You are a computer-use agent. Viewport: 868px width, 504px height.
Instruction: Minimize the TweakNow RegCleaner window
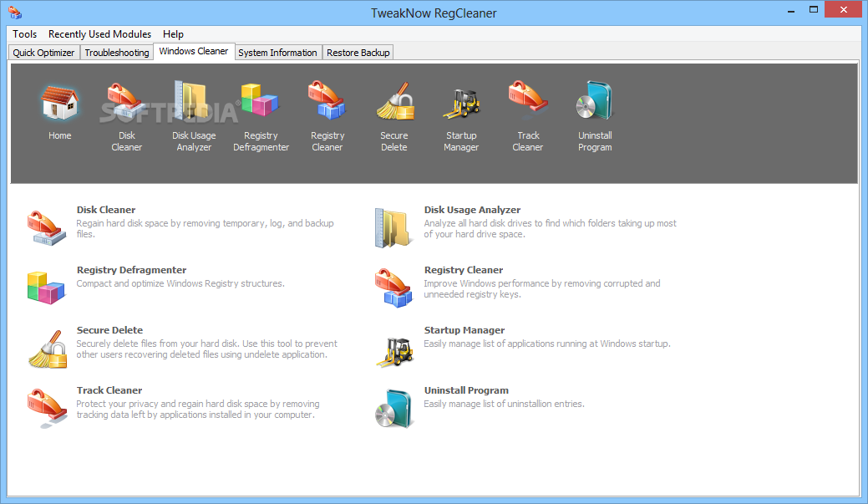click(x=791, y=10)
